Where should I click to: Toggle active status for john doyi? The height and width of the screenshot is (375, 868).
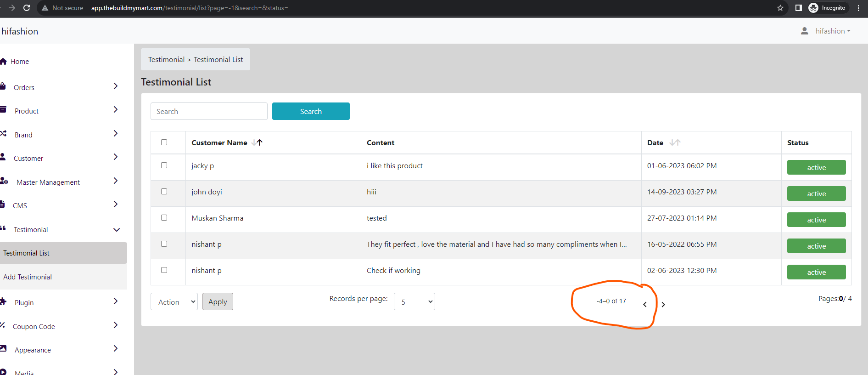pos(816,193)
